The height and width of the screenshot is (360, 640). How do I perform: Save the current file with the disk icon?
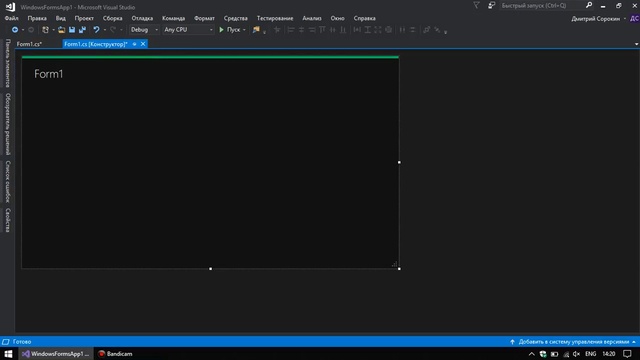click(x=72, y=30)
